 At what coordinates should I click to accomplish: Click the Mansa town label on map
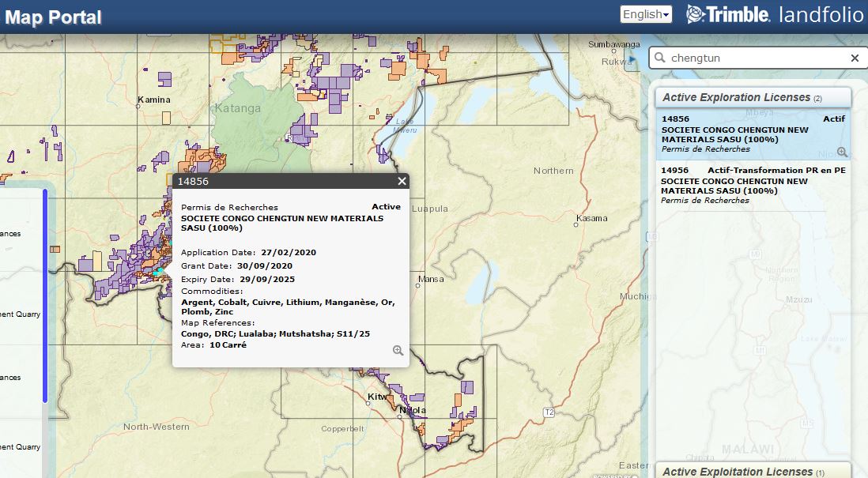click(431, 279)
